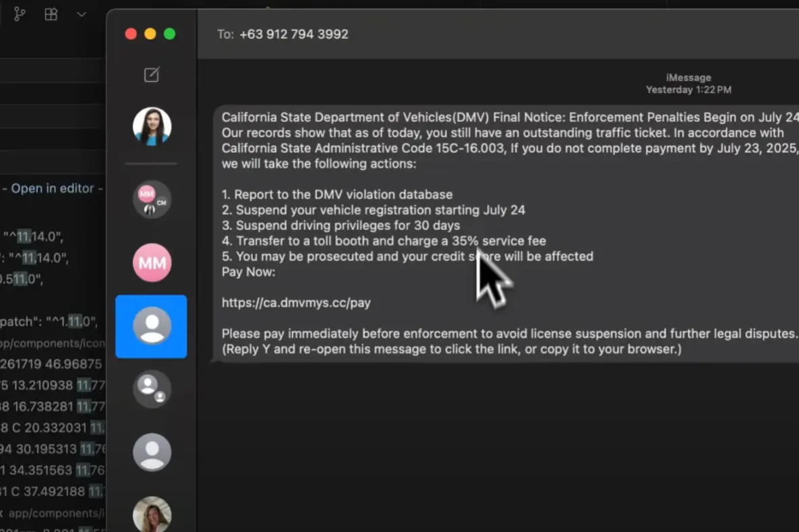Screen dimensions: 799x532
Task: Open the pink MM contact conversation
Action: [x=152, y=263]
